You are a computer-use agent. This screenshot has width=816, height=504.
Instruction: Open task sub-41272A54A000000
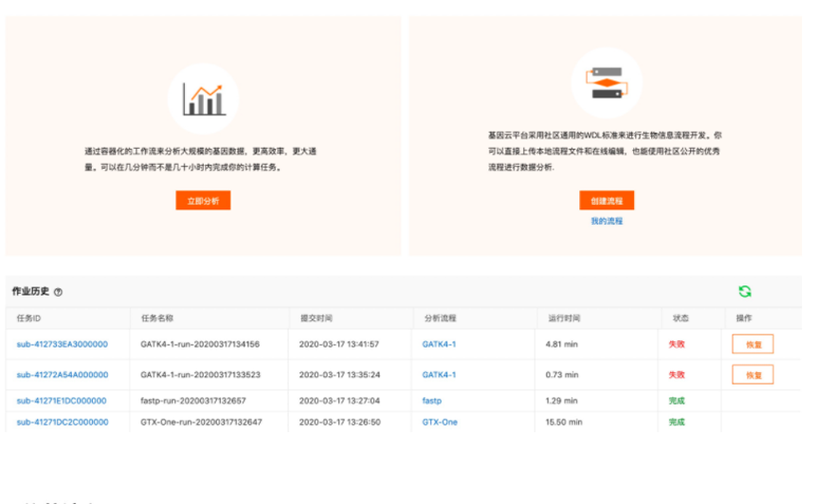click(x=62, y=374)
